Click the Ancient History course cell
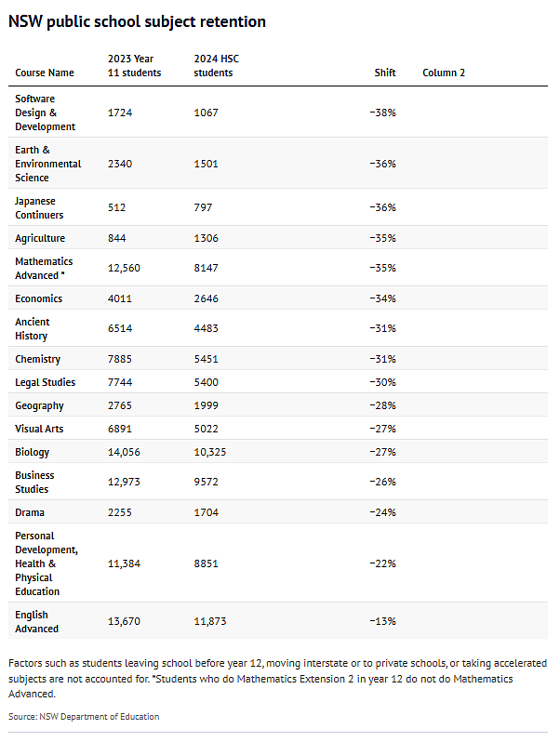The image size is (560, 742). (x=33, y=329)
